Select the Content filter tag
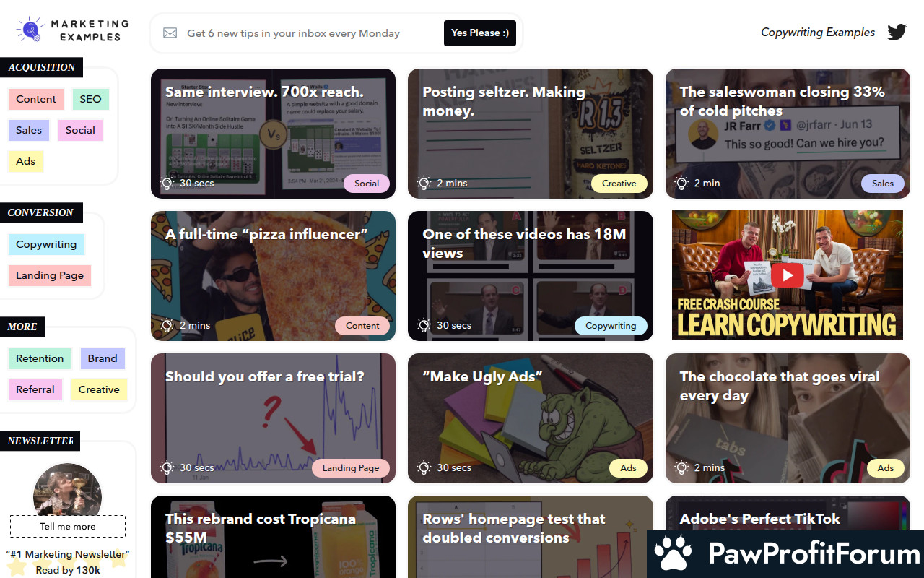This screenshot has width=924, height=578. click(36, 99)
